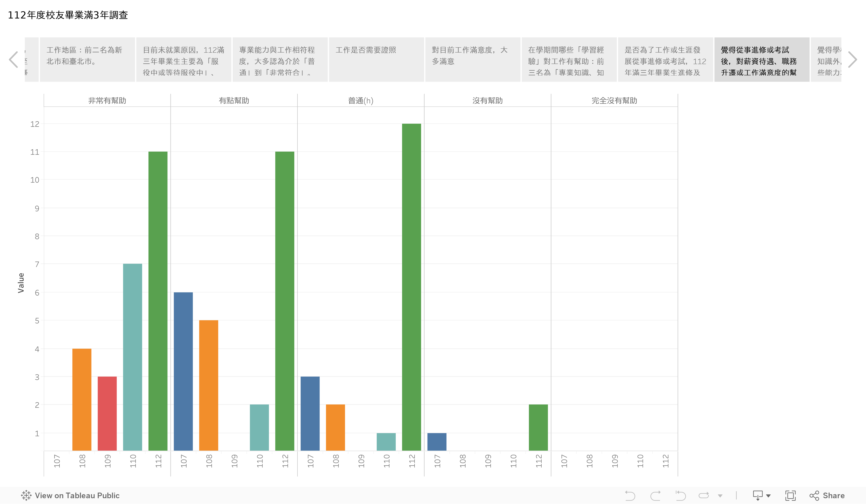Click the 沒有幫助 column header

[488, 100]
